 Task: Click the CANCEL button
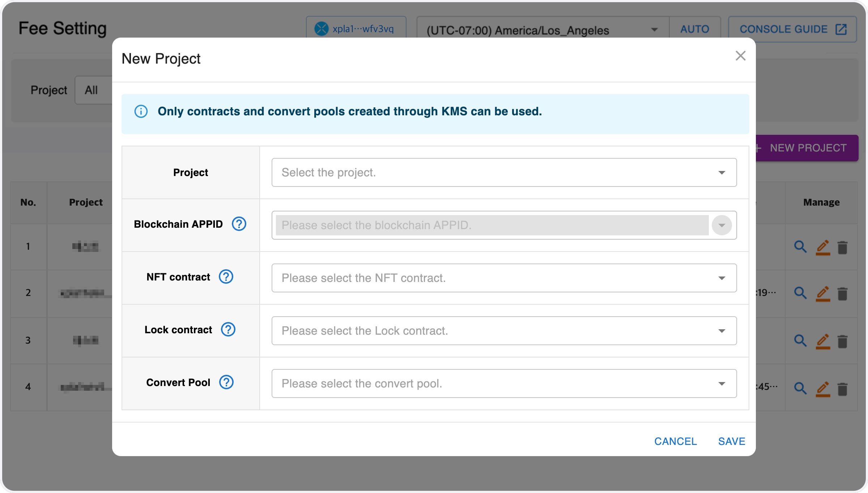coord(675,441)
